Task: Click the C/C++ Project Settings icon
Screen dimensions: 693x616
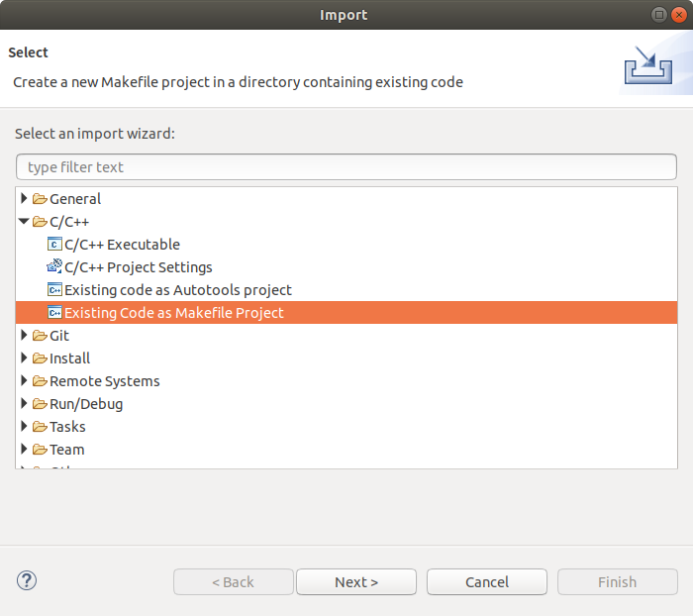Action: click(x=54, y=267)
